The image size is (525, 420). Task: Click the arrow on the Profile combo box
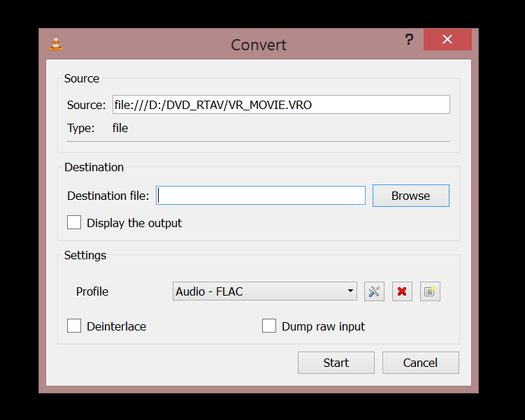[350, 291]
